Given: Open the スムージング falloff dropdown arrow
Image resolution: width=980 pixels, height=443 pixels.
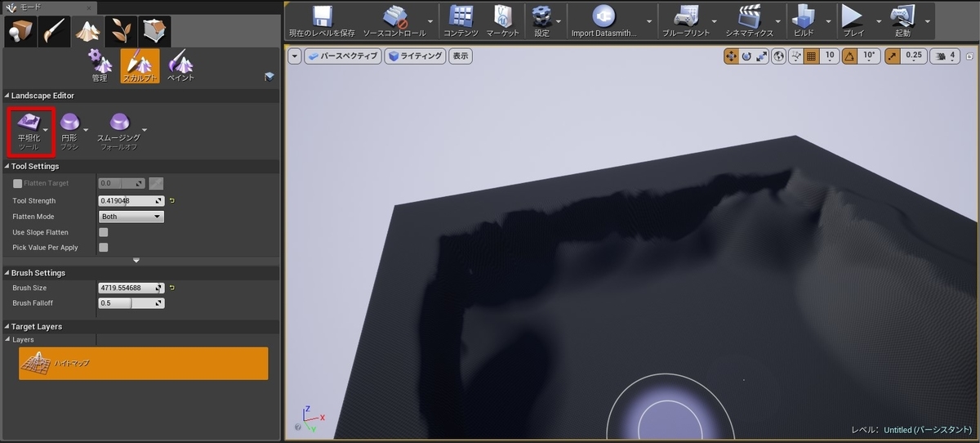Looking at the screenshot, I should pos(145,129).
